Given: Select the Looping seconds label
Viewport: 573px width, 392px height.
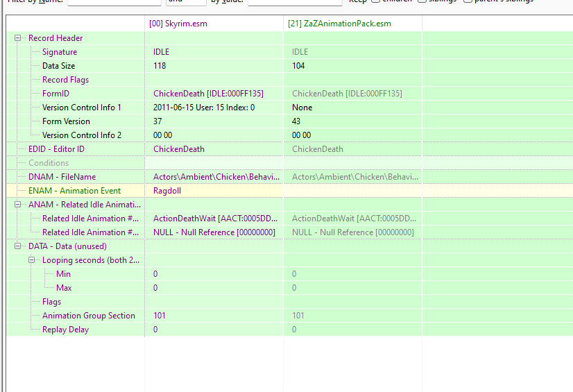Looking at the screenshot, I should [91, 260].
